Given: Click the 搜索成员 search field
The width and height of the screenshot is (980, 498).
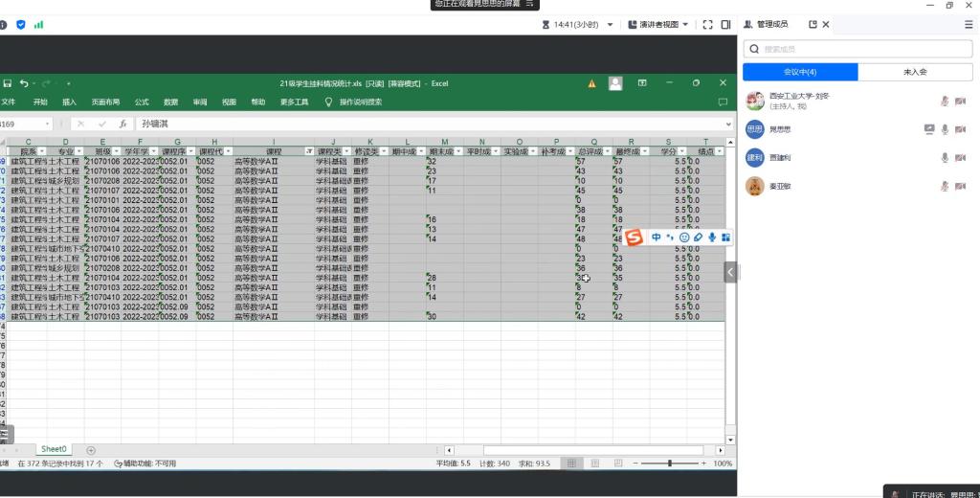Looking at the screenshot, I should pos(861,49).
